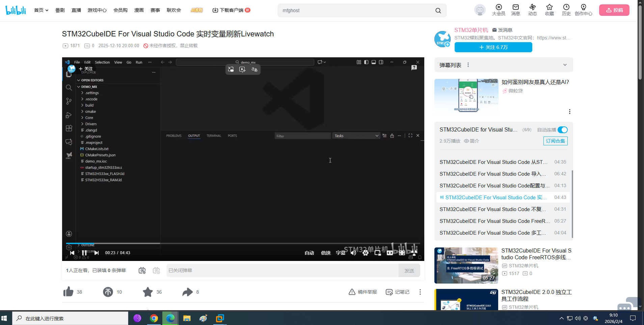Open 游戏中心 in top navigation
This screenshot has height=325, width=644.
tap(97, 10)
